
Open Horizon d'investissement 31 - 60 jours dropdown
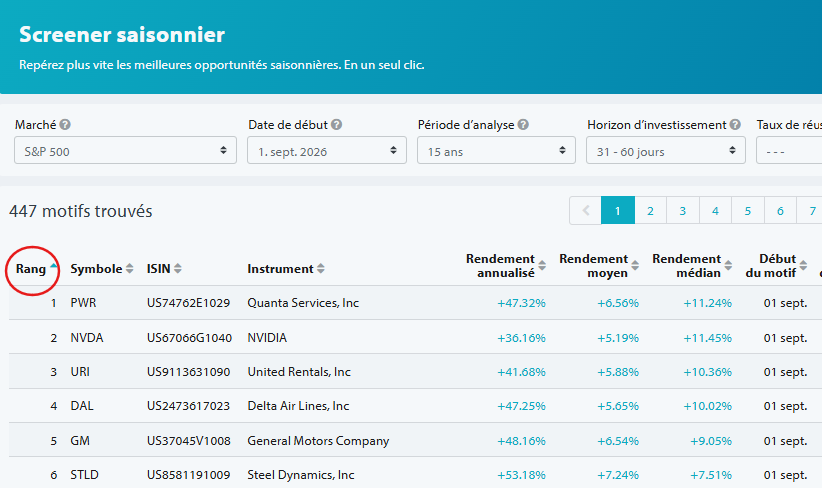[x=666, y=150]
